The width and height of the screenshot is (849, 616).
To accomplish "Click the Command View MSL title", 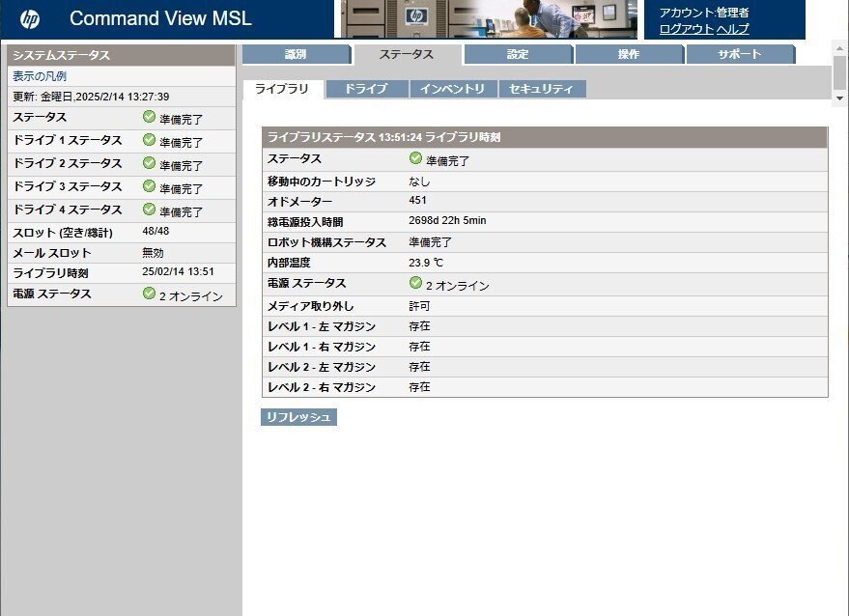I will pyautogui.click(x=160, y=18).
